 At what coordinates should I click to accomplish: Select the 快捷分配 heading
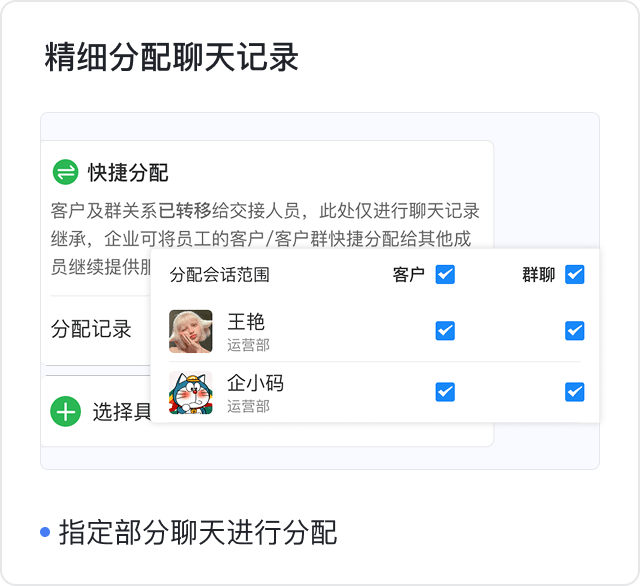[x=128, y=172]
